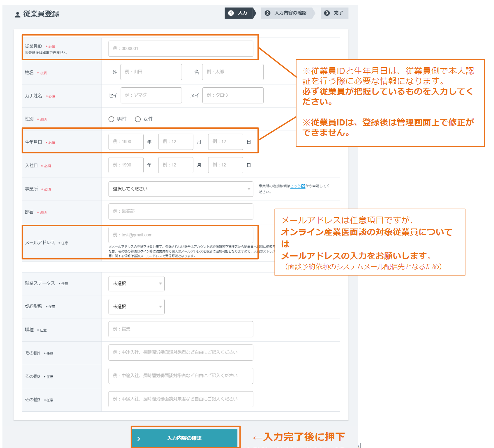Click the 生年月日 year field
This screenshot has height=448, width=494.
[126, 142]
